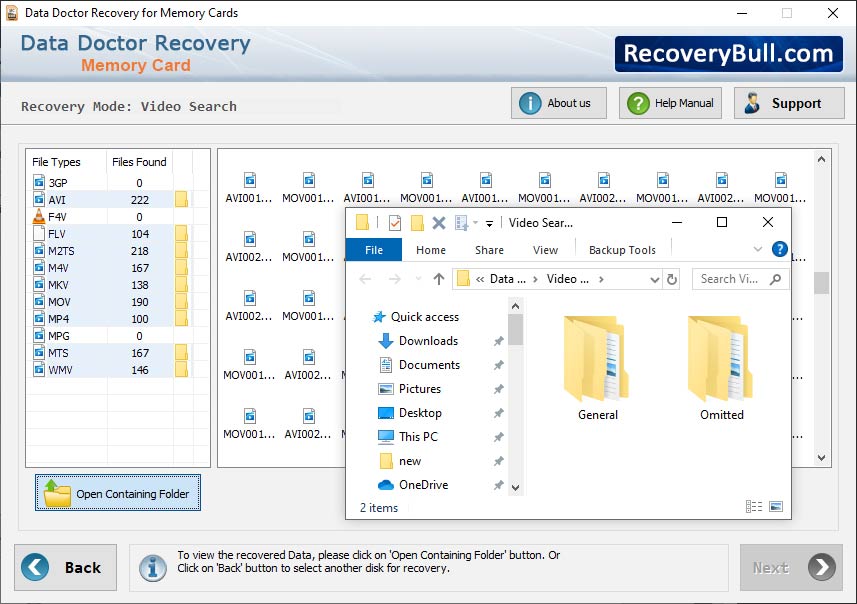The width and height of the screenshot is (857, 604).
Task: Open the About us info button
Action: [x=559, y=103]
